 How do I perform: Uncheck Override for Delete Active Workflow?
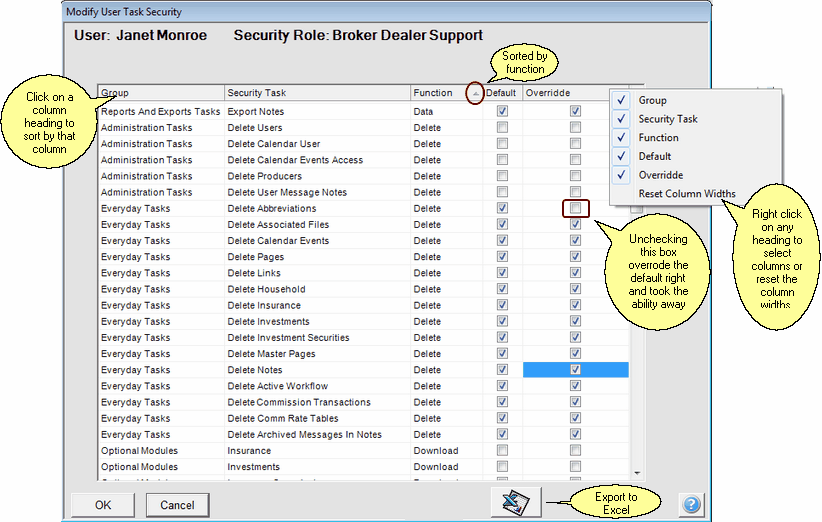tap(575, 386)
